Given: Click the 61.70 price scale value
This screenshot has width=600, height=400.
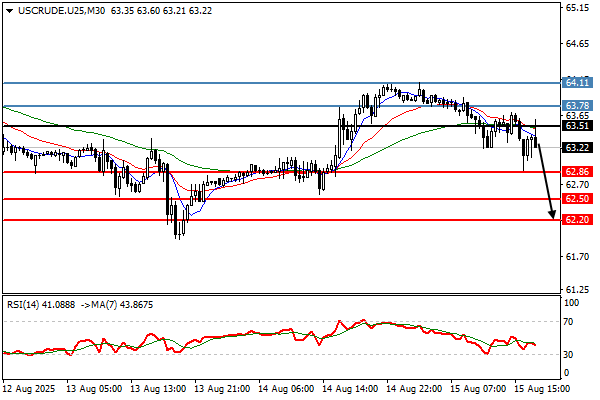Looking at the screenshot, I should pyautogui.click(x=577, y=256).
